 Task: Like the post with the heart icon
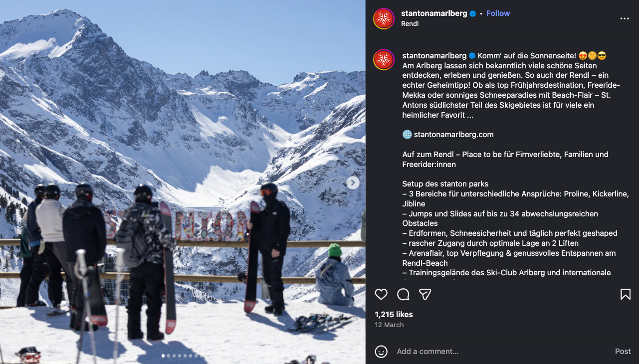pos(381,294)
